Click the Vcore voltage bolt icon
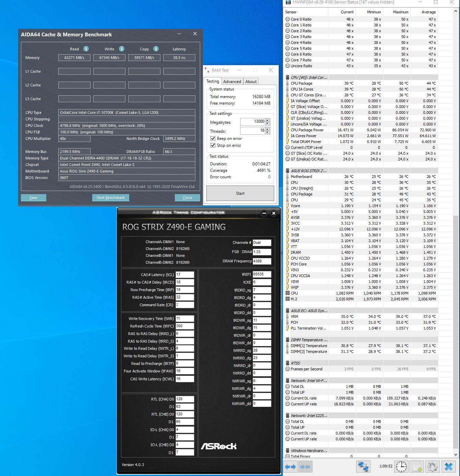This screenshot has width=460, height=476. click(x=288, y=206)
